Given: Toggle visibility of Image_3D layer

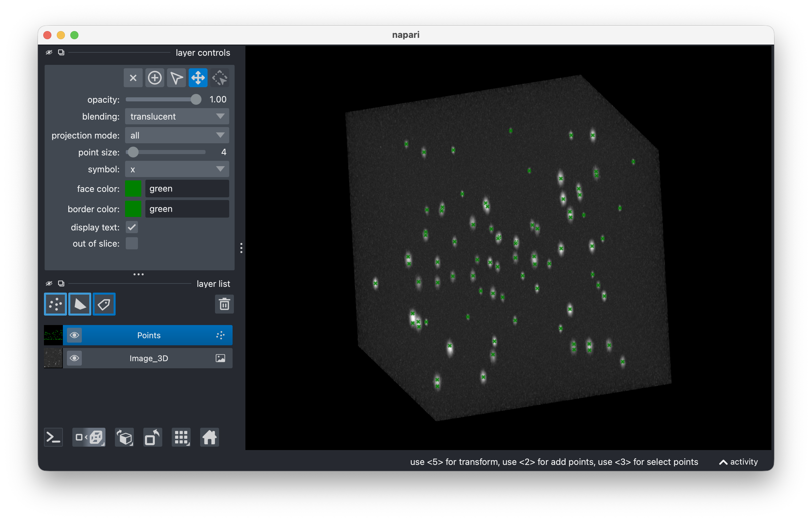Looking at the screenshot, I should (x=74, y=358).
